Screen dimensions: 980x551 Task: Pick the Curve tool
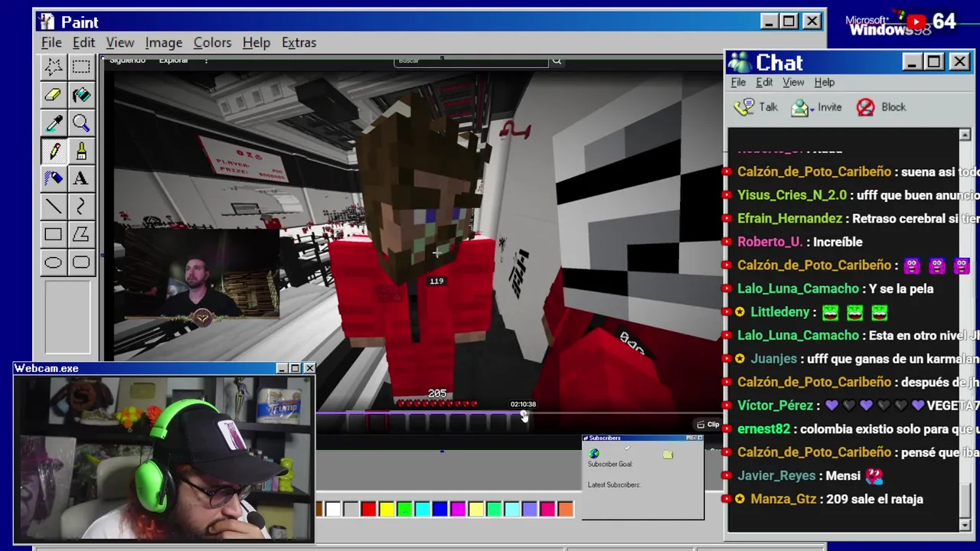pos(80,207)
